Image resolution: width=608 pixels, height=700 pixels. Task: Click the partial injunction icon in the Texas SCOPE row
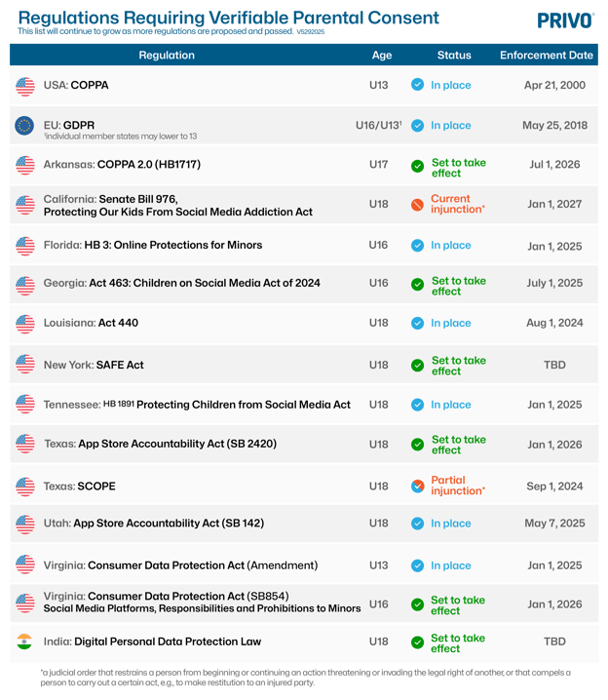coord(417,486)
